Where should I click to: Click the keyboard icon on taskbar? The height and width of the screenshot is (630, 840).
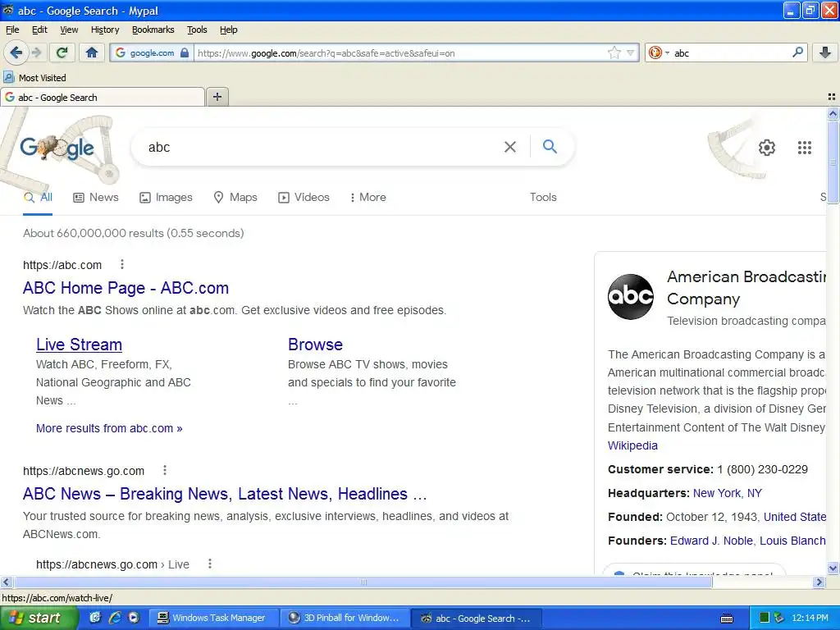pyautogui.click(x=727, y=619)
